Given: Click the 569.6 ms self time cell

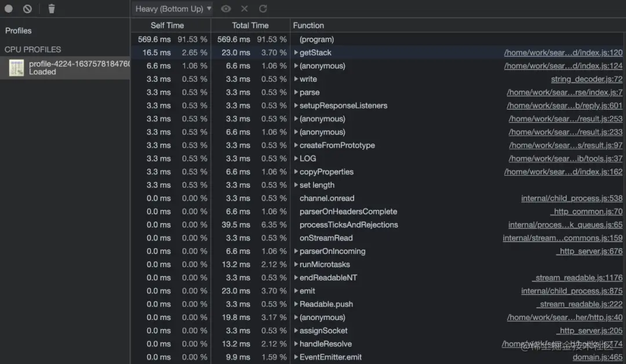Looking at the screenshot, I should click(x=154, y=39).
